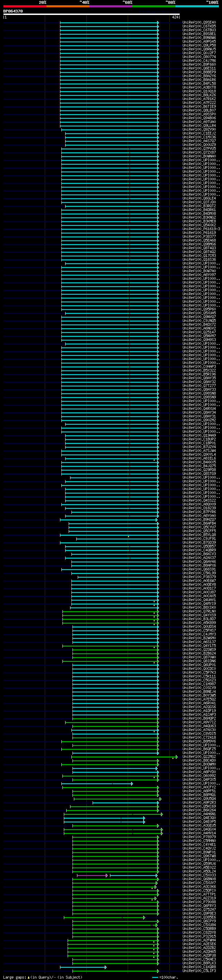This screenshot has width=222, height=980.
Task: Open hit UniRef100_Q385E6
Action: point(199,917)
